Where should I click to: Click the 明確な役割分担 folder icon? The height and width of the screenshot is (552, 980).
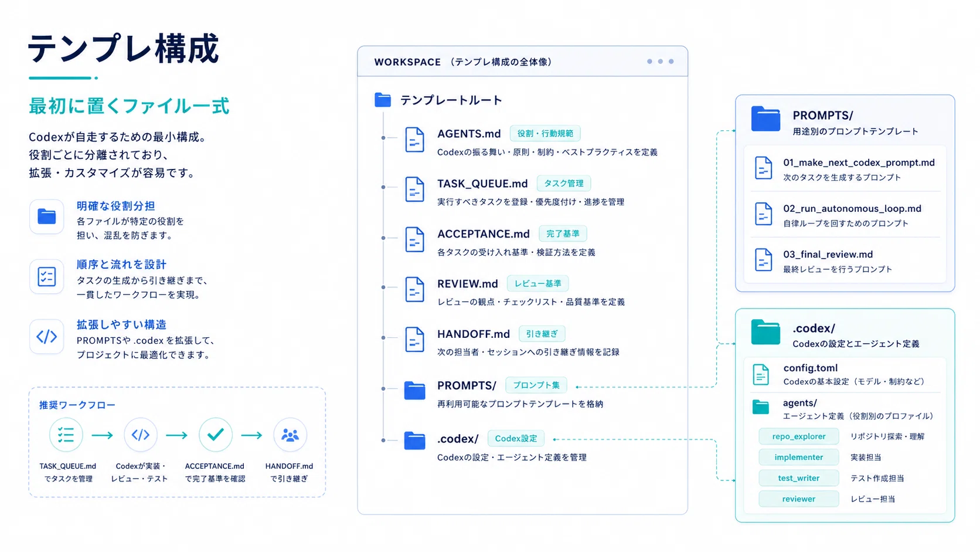[47, 217]
